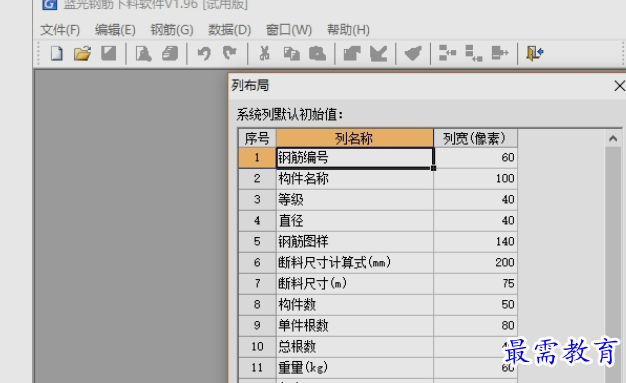Image resolution: width=626 pixels, height=383 pixels.
Task: Copy the selection using toolbar icon
Action: [x=291, y=53]
